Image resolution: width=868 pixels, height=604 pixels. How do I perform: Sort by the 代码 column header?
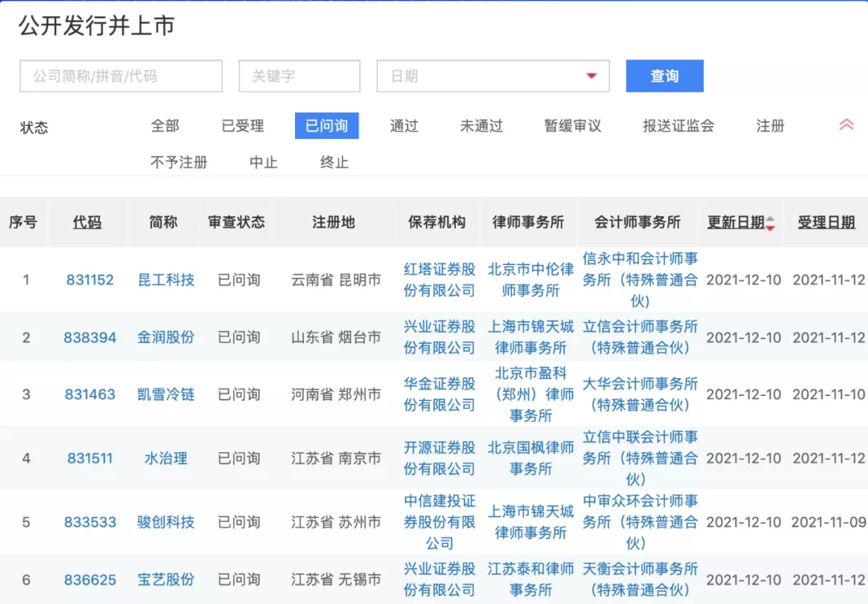point(88,222)
